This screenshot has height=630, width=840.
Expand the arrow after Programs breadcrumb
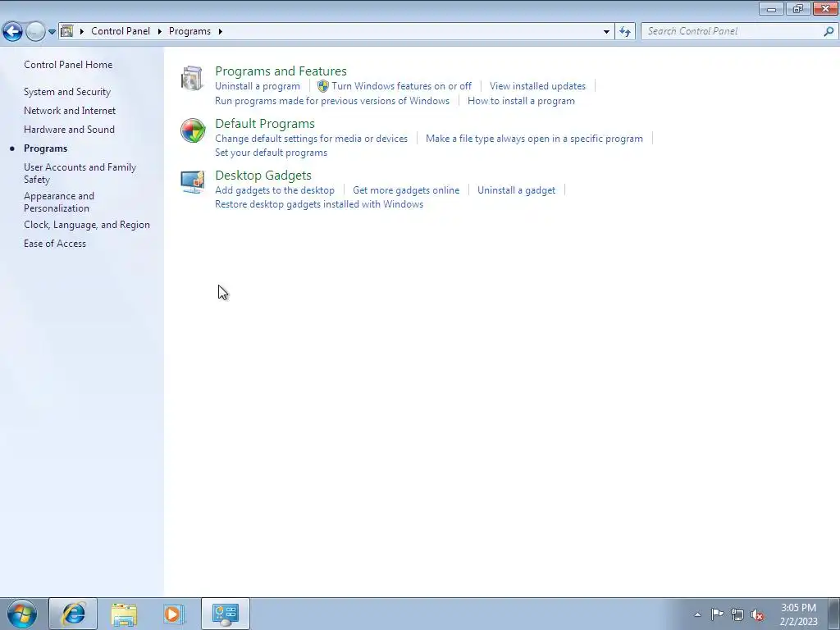point(220,31)
